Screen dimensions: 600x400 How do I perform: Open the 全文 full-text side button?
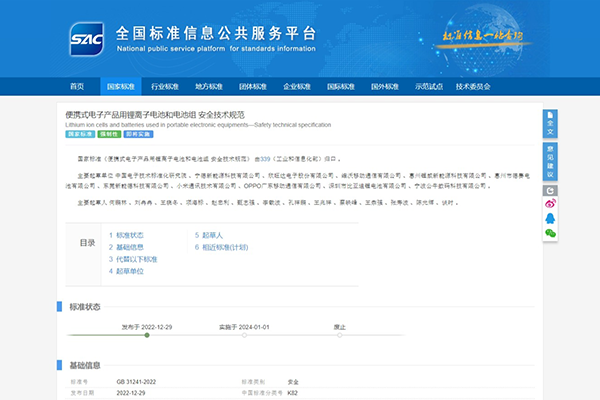point(549,124)
